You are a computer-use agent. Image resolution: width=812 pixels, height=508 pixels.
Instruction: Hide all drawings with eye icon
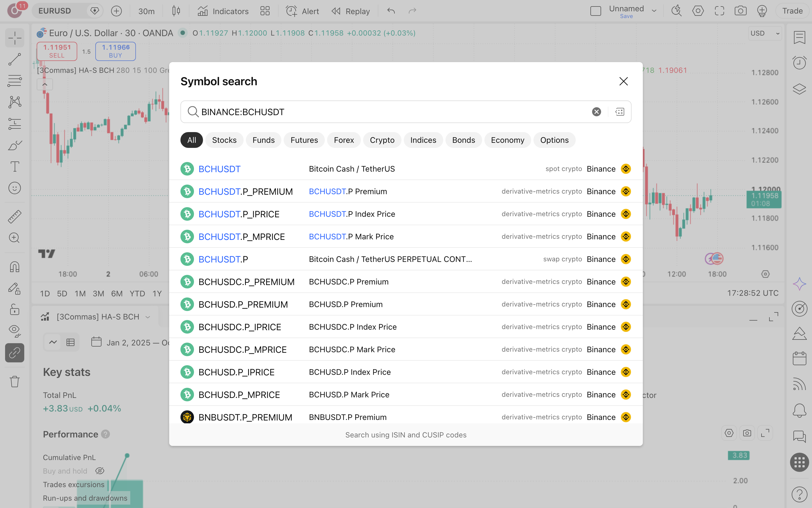tap(15, 331)
